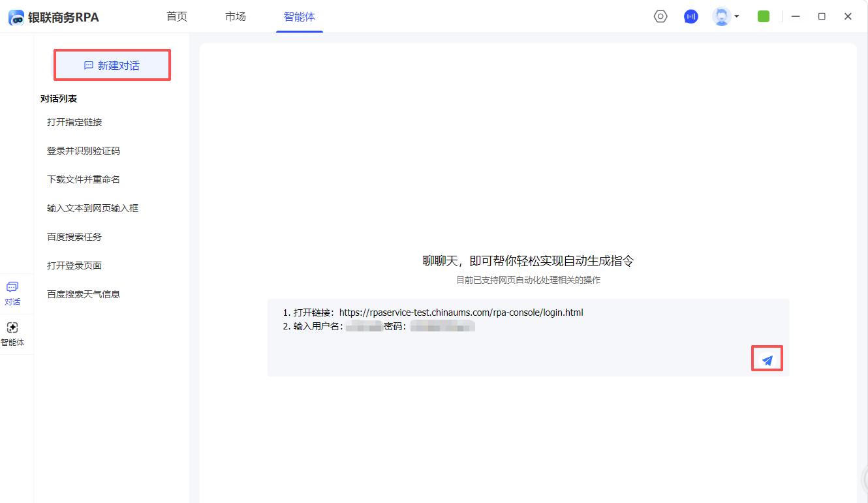Select the 下载文件并重命名 conversation
The width and height of the screenshot is (868, 503).
84,179
